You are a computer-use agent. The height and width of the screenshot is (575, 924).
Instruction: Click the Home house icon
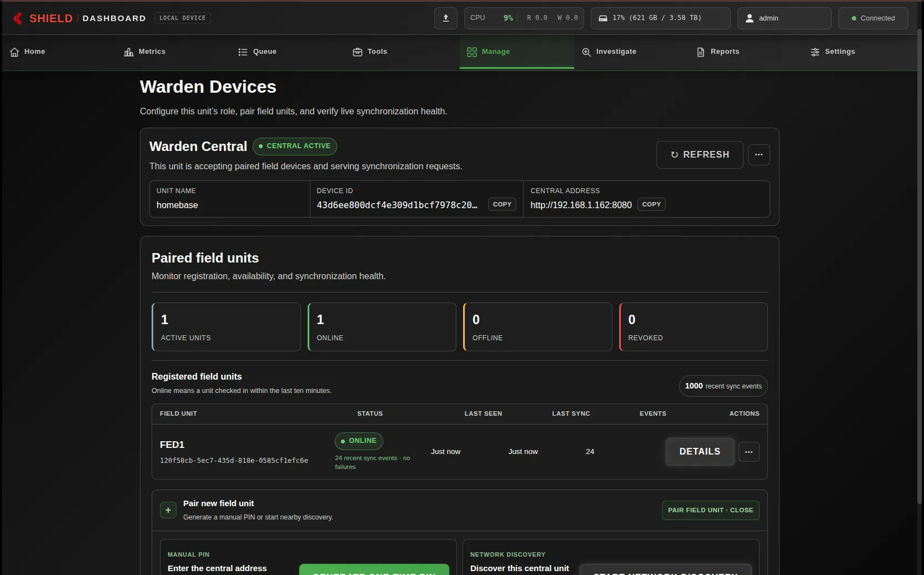coord(14,52)
